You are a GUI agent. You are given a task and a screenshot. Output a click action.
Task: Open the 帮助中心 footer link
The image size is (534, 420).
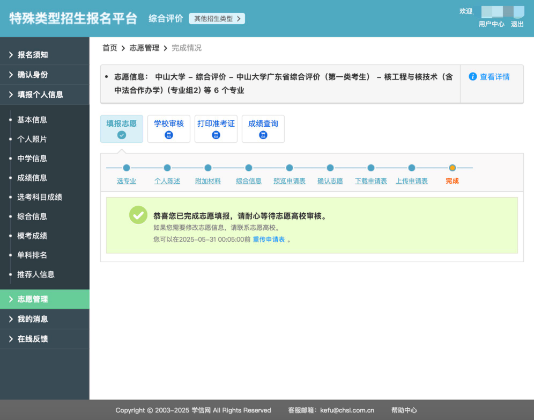pyautogui.click(x=404, y=410)
